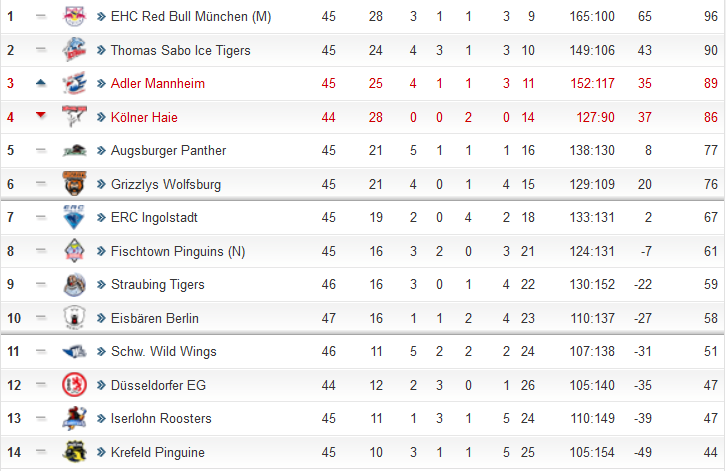Click the Straubing Tigers logo
This screenshot has height=471, width=726.
pos(74,284)
